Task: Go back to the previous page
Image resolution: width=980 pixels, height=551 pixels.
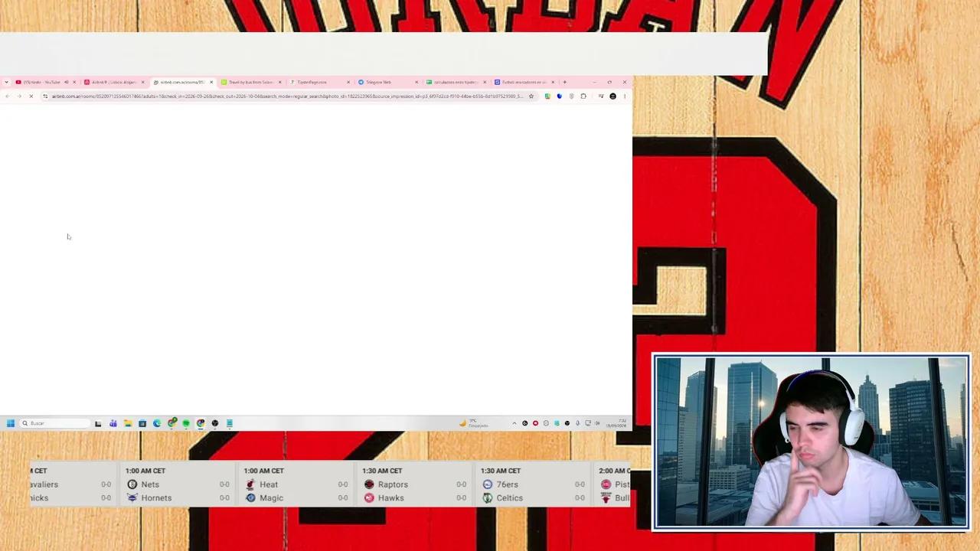Action: tap(7, 96)
